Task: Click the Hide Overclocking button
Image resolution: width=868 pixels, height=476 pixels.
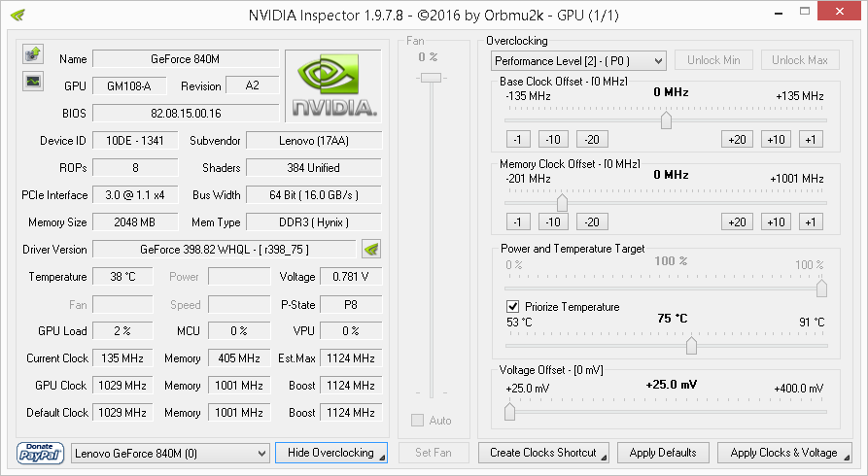Action: pyautogui.click(x=331, y=453)
